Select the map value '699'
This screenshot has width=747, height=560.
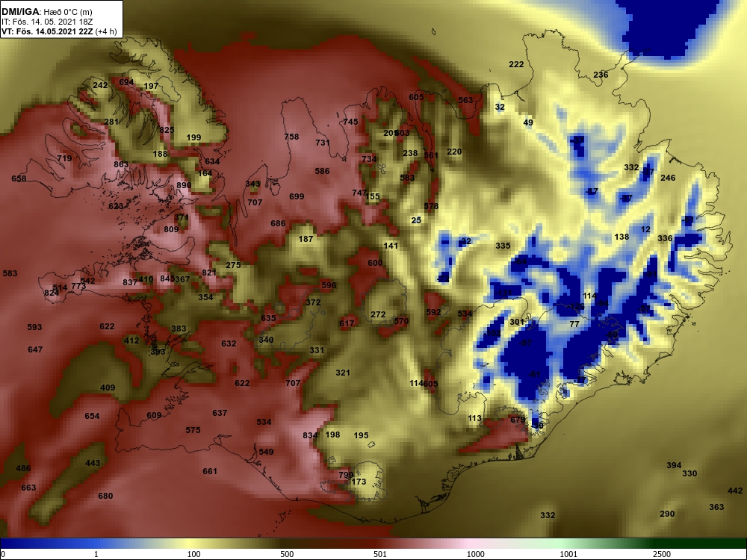297,196
